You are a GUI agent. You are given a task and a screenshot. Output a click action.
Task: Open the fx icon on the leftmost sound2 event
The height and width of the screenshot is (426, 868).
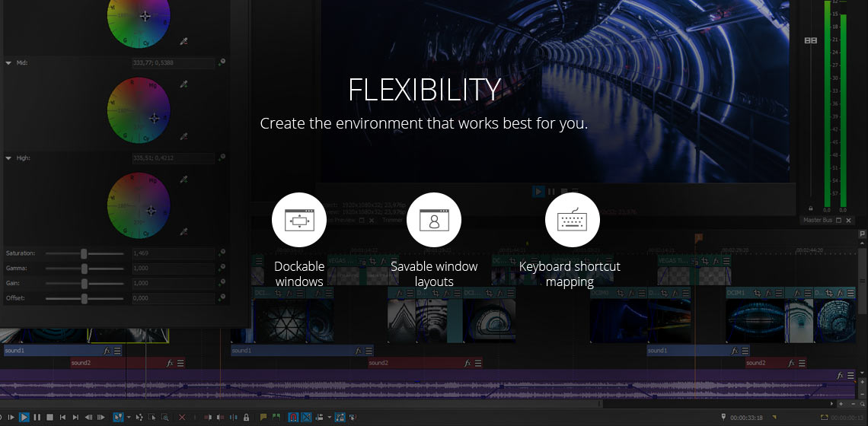pyautogui.click(x=171, y=364)
